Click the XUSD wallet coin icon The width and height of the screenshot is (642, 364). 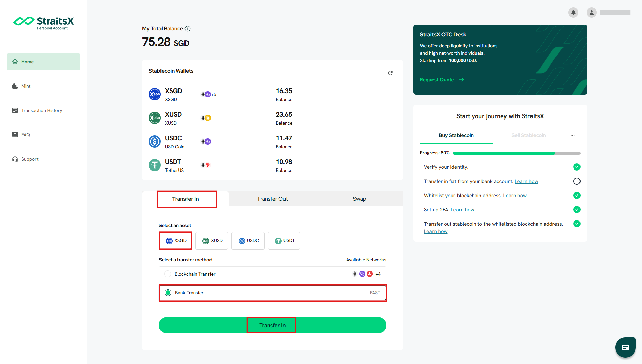155,118
